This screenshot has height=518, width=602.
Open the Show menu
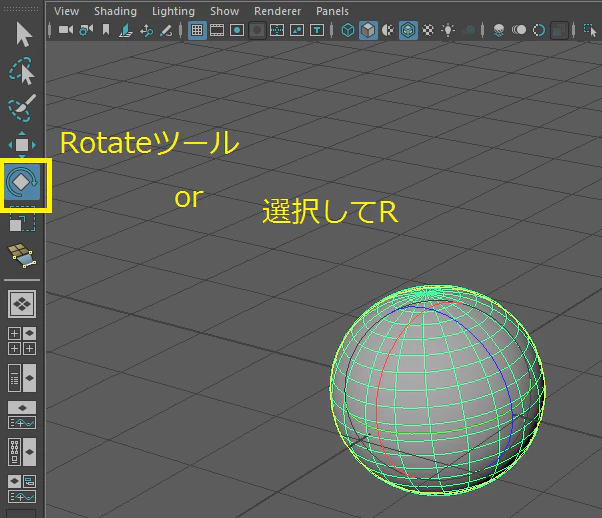225,11
